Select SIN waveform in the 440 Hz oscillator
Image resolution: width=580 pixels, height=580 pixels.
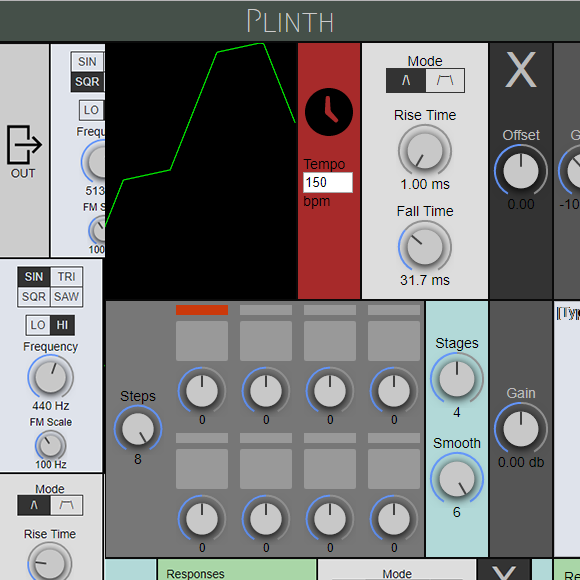(x=34, y=277)
